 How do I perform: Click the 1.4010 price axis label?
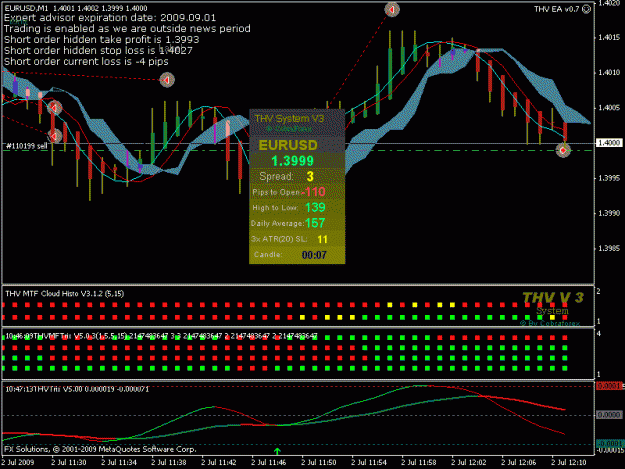click(609, 73)
